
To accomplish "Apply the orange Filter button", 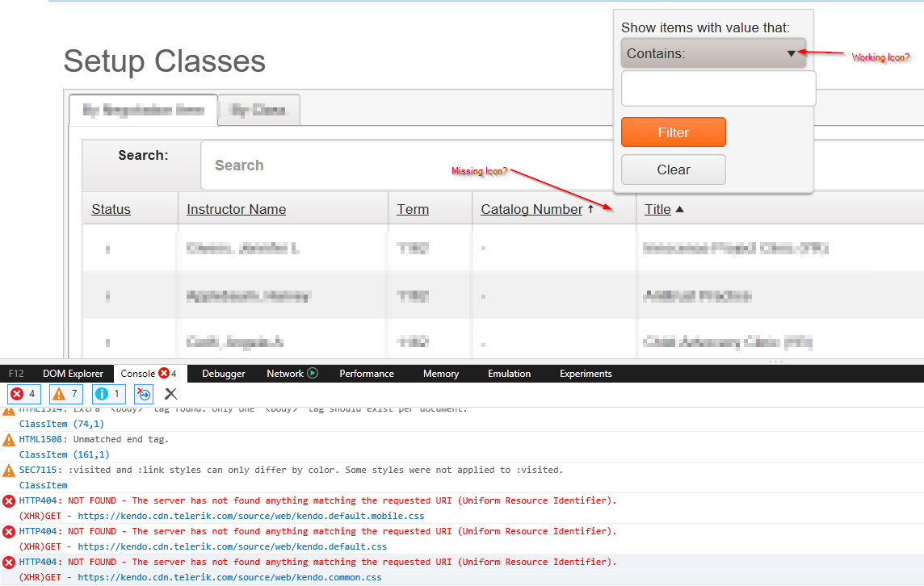I will point(673,132).
